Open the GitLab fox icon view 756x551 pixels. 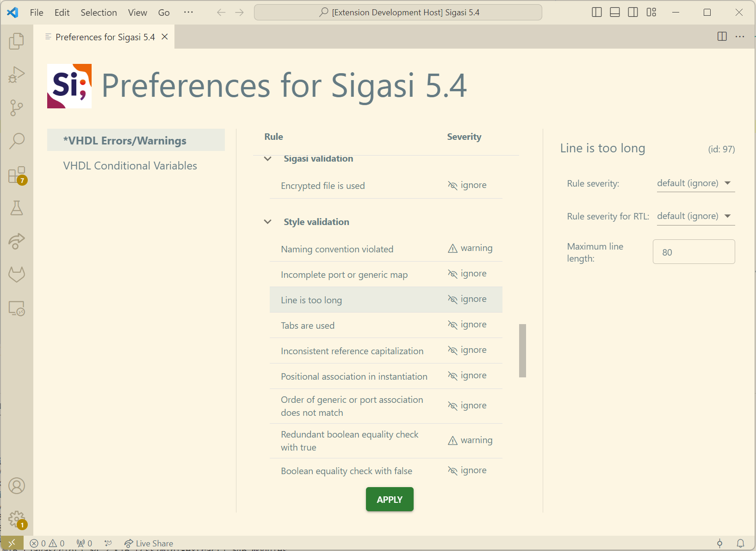pos(17,275)
